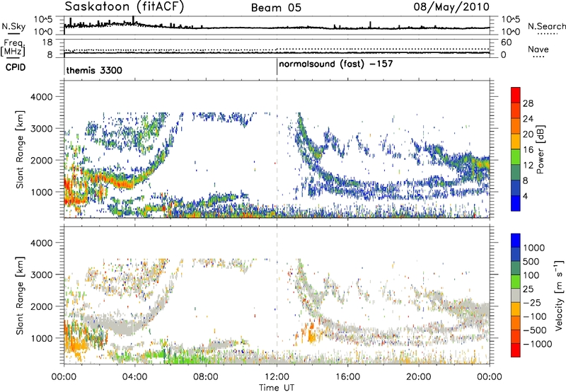This screenshot has width=566, height=392.
Task: Click the 'Power [dB]' color bar label
Action: (x=541, y=149)
